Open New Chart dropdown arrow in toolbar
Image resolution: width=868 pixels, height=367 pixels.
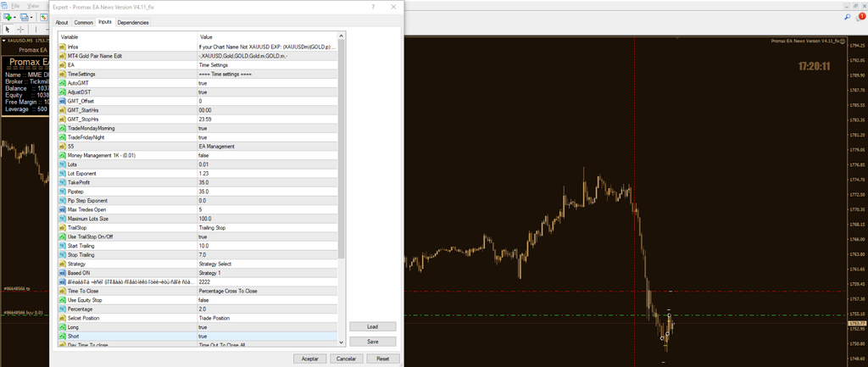click(x=14, y=18)
